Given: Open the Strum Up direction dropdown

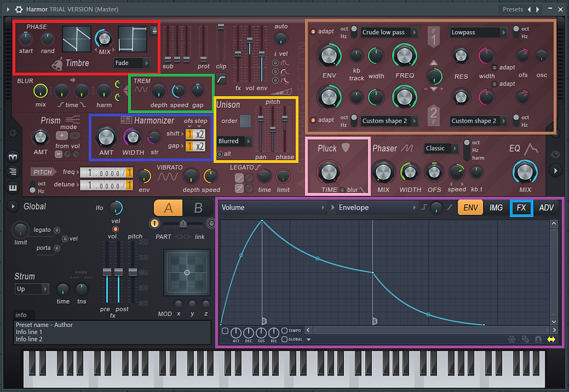Looking at the screenshot, I should point(32,289).
